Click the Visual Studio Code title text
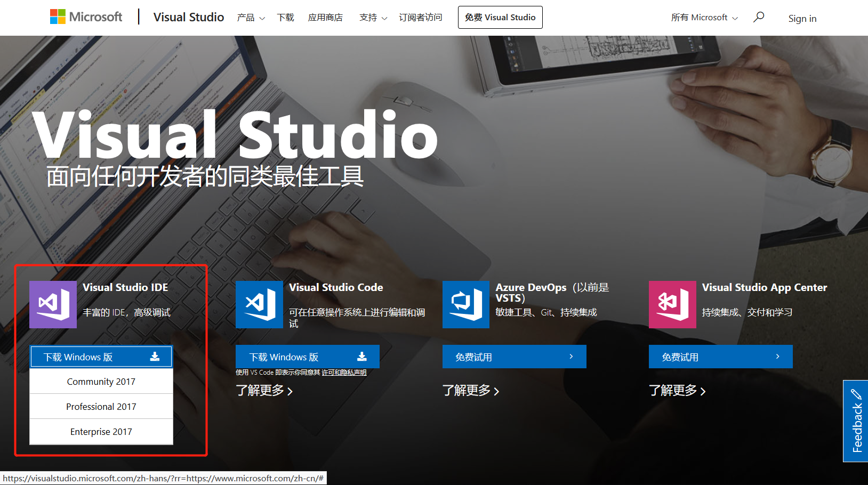The width and height of the screenshot is (868, 485). (x=336, y=287)
